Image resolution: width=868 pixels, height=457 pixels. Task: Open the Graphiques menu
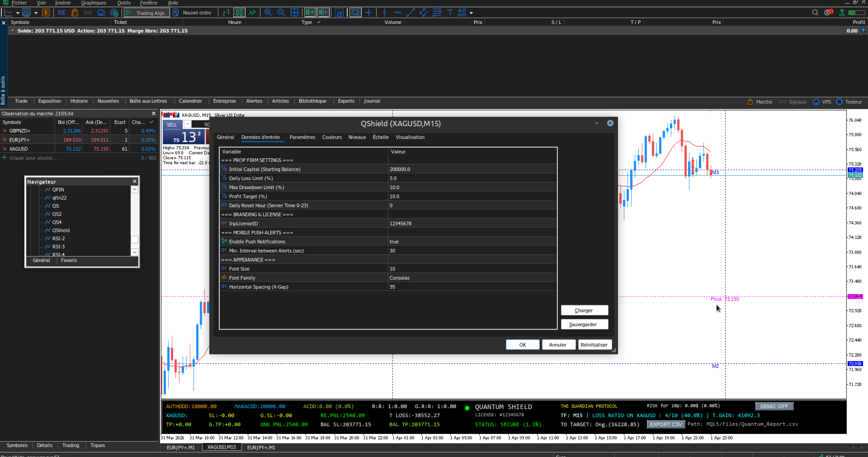coord(94,3)
